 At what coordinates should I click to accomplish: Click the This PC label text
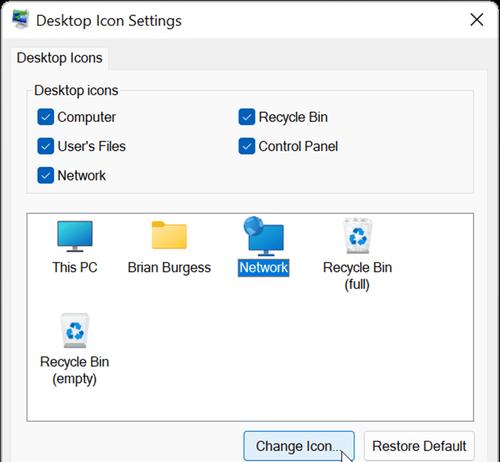75,267
